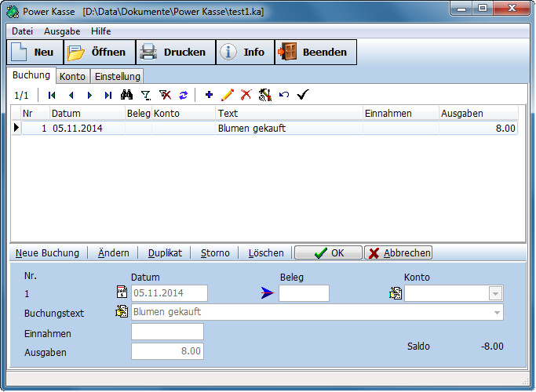Image resolution: width=536 pixels, height=392 pixels.
Task: Switch to the Einstellung tab
Action: pyautogui.click(x=118, y=77)
